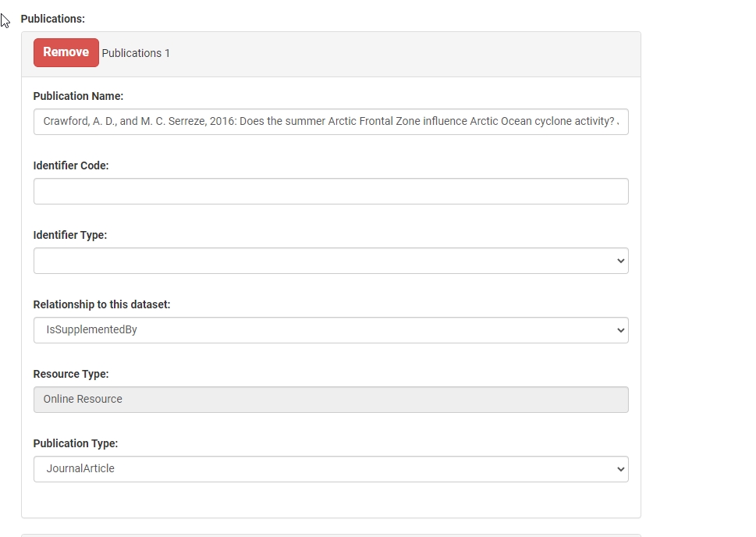This screenshot has width=756, height=537.
Task: Click the disabled Online Resource field
Action: (331, 400)
